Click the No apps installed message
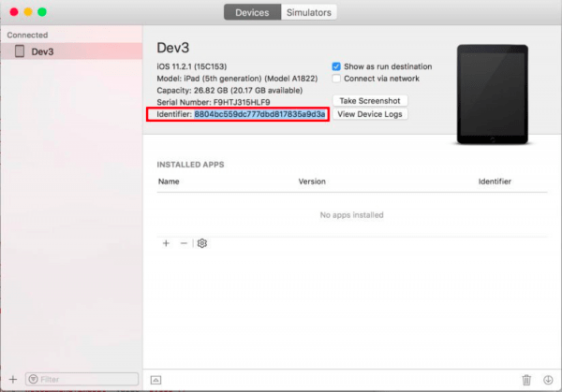Screen dimensions: 562x392 tap(351, 215)
